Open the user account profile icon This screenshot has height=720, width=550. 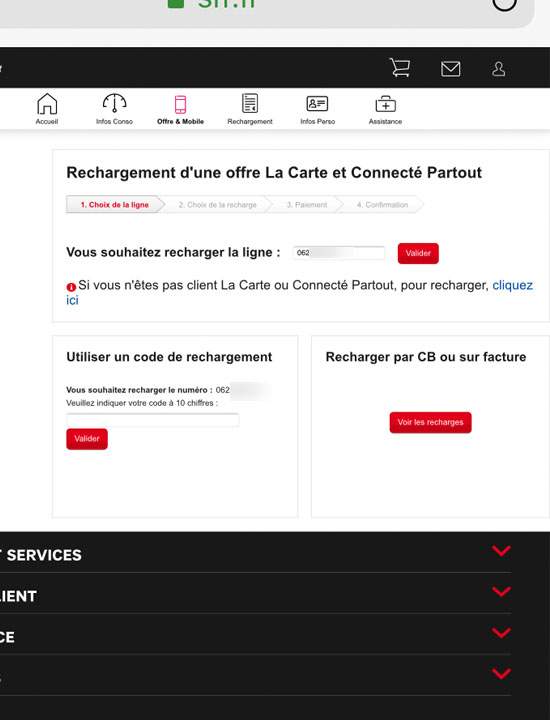499,69
